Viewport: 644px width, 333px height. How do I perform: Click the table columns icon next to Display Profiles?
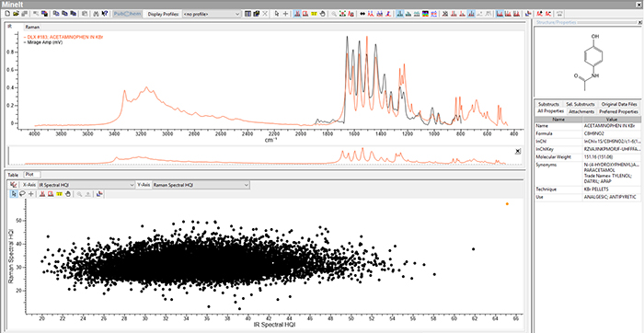click(247, 14)
